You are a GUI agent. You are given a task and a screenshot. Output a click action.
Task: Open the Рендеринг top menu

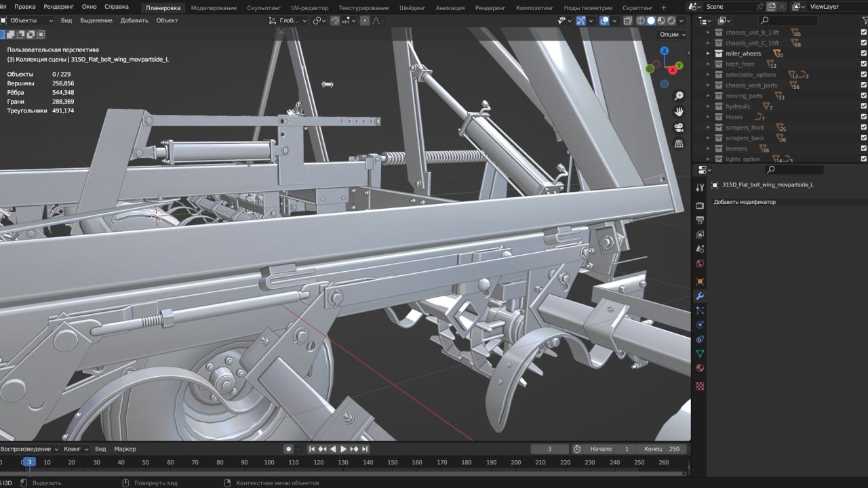(x=59, y=7)
